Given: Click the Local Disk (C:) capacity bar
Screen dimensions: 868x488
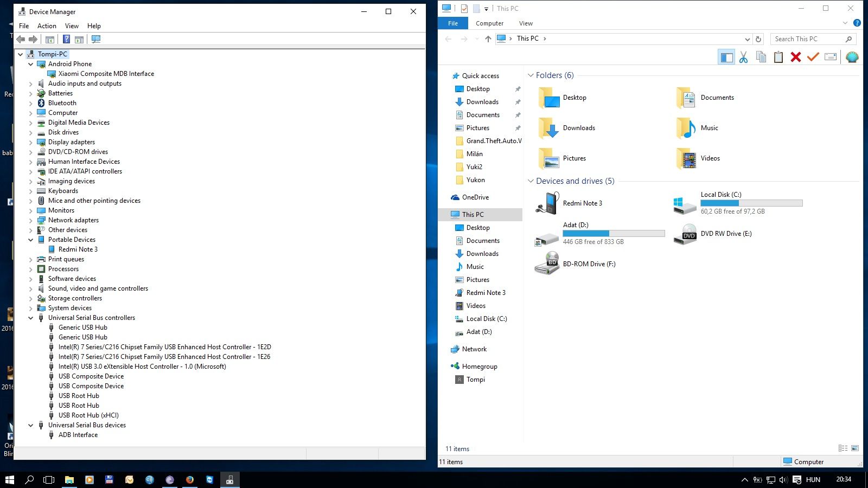Looking at the screenshot, I should (751, 203).
